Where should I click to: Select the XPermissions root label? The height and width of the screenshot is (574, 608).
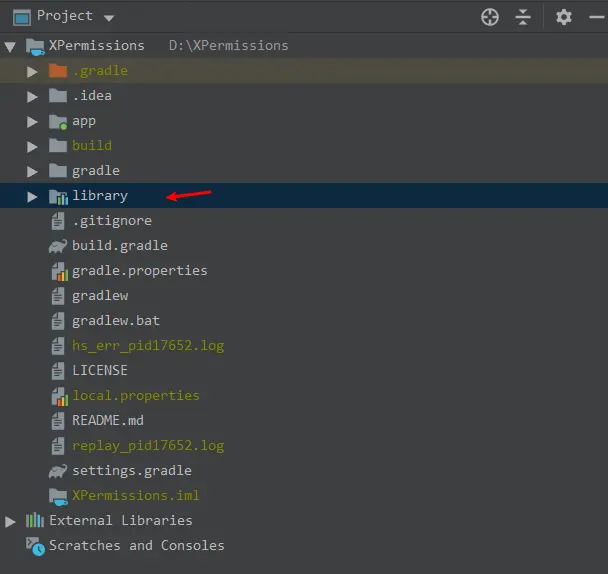coord(97,46)
